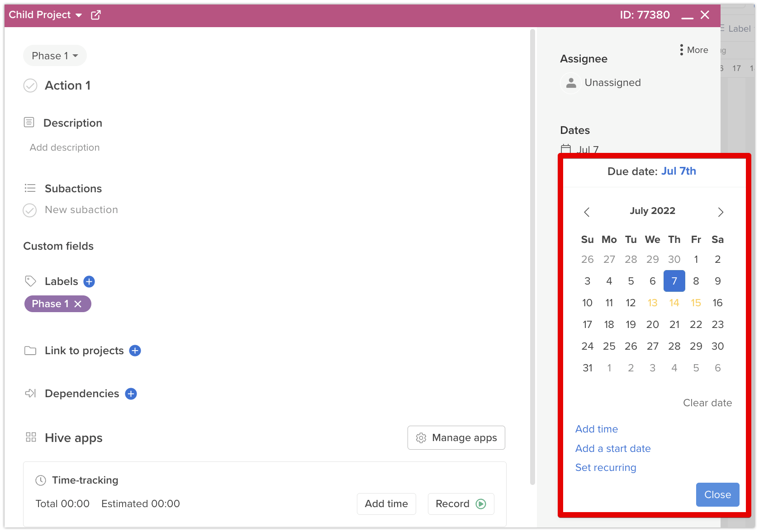Open Manage apps
This screenshot has height=532, width=759.
point(456,437)
